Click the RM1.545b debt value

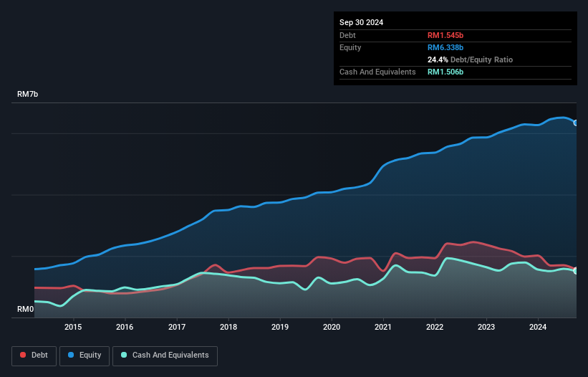(445, 35)
